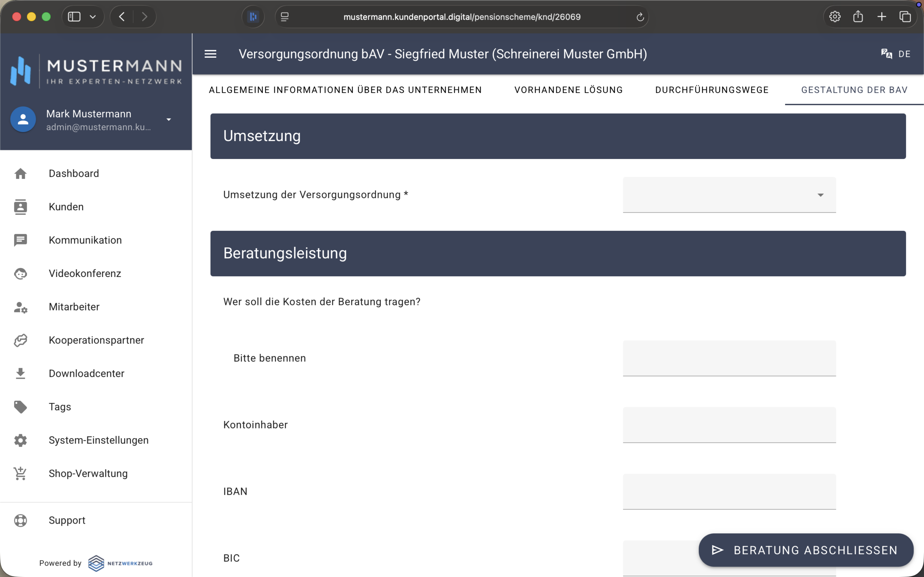The width and height of the screenshot is (924, 577).
Task: Click the Mitarbeiter user-settings icon
Action: point(20,307)
